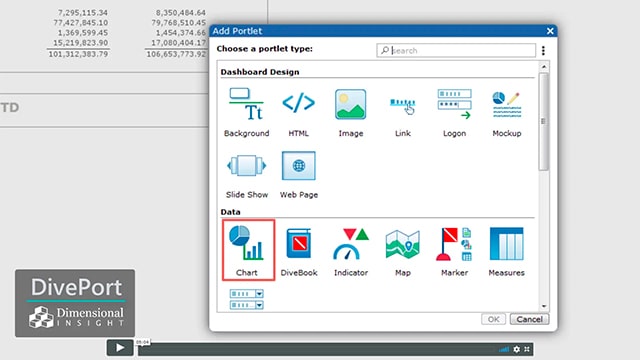Select the partially visible dropdown-list portlet icon
This screenshot has width=640, height=360.
coord(247,300)
